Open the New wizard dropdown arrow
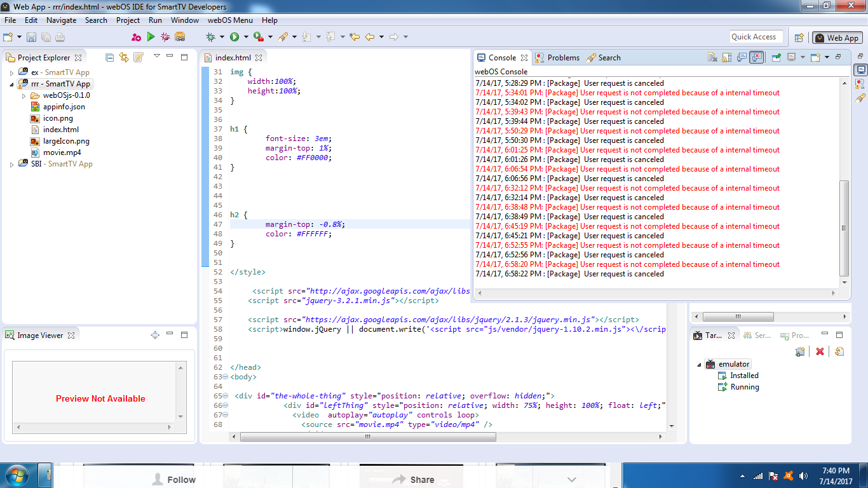The width and height of the screenshot is (868, 488). pyautogui.click(x=19, y=37)
